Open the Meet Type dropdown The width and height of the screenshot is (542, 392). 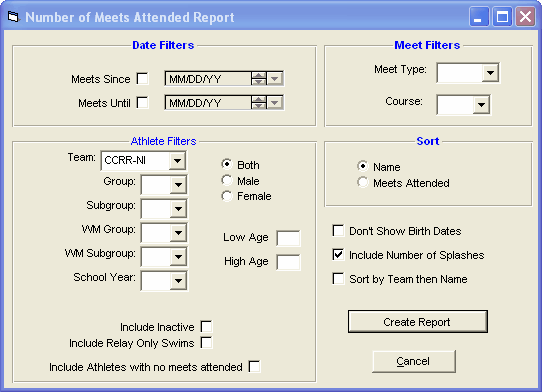[x=490, y=73]
